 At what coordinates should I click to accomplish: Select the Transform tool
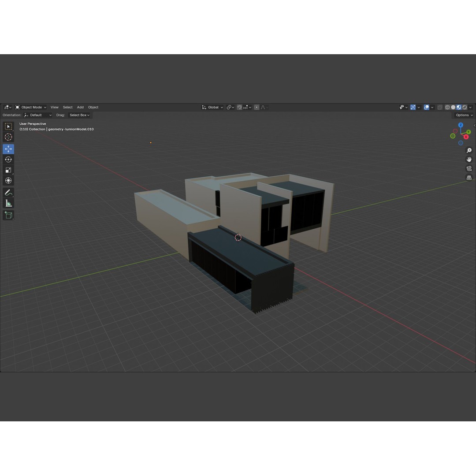pos(8,181)
